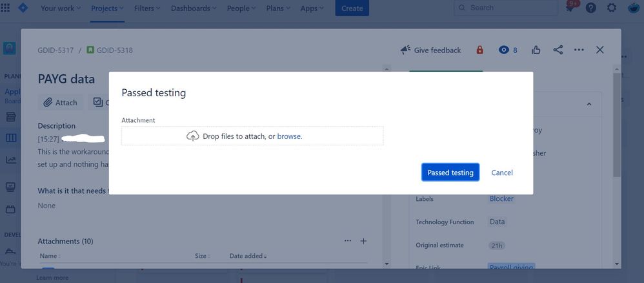
Task: Sort attachments by Date added column
Action: click(x=248, y=256)
